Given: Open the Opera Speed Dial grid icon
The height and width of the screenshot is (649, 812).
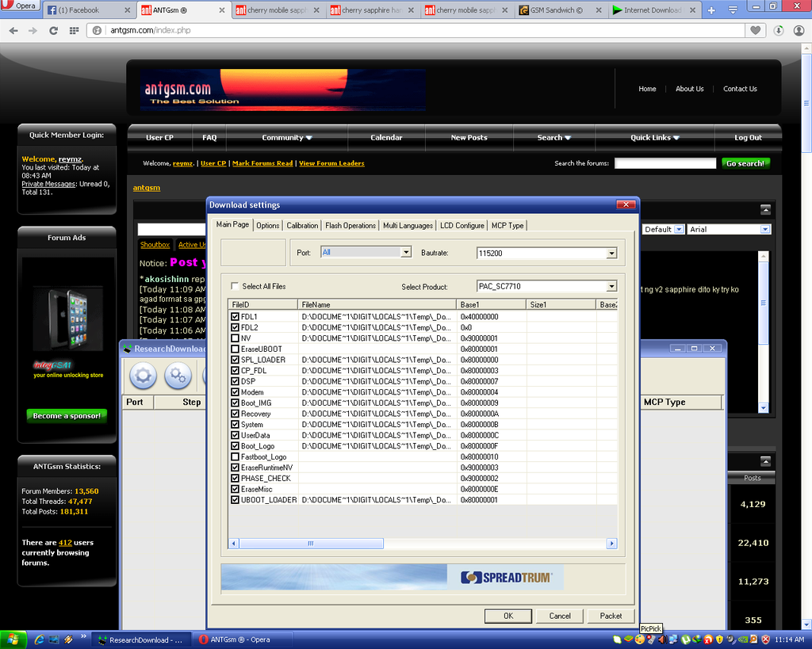Looking at the screenshot, I should pyautogui.click(x=75, y=31).
